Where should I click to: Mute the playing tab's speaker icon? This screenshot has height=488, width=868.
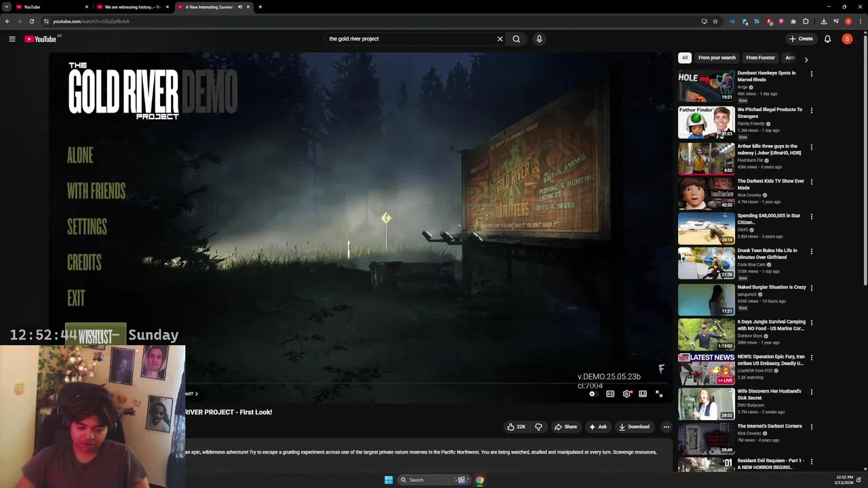point(239,7)
